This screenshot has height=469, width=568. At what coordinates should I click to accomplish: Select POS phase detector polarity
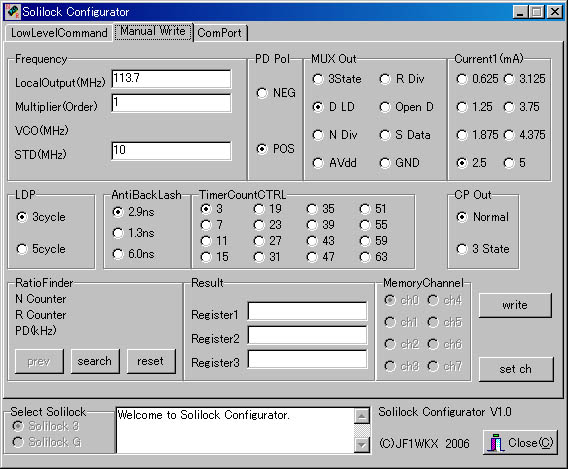[x=275, y=149]
